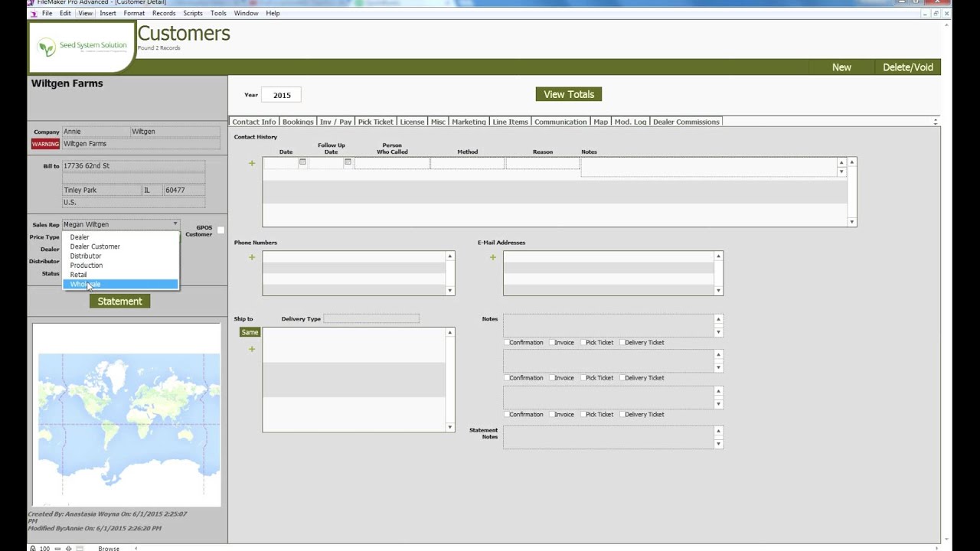Click the Contact History Notes field
This screenshot has width=980, height=551.
(x=709, y=167)
